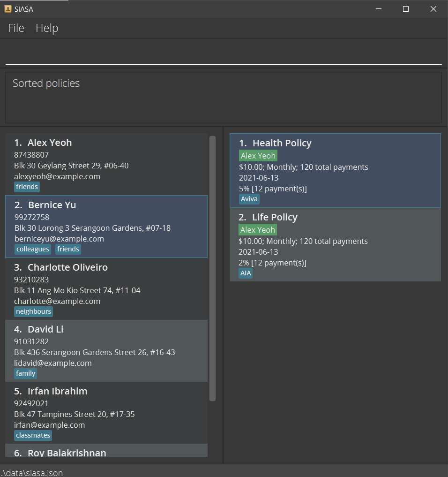448x477 pixels.
Task: Open the File menu
Action: pyautogui.click(x=16, y=28)
